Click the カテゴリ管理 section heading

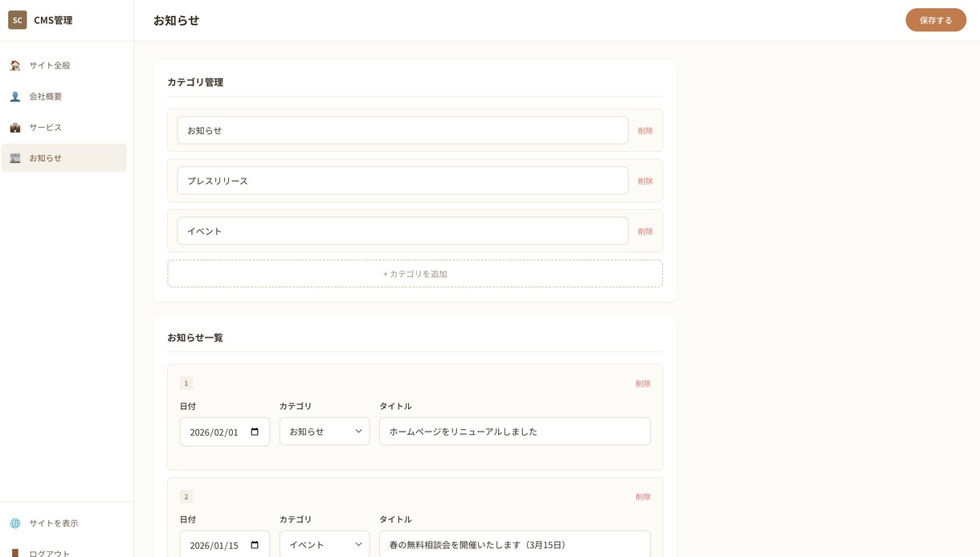[195, 82]
